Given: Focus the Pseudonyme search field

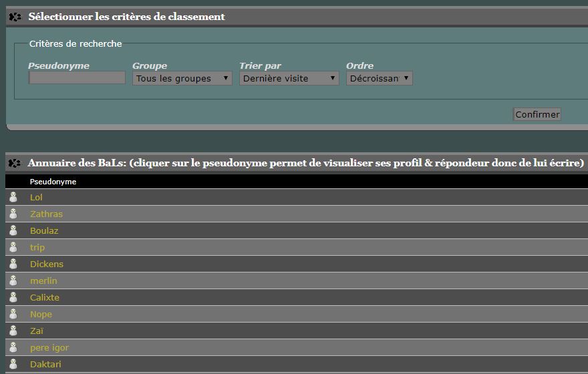Looking at the screenshot, I should pyautogui.click(x=77, y=78).
